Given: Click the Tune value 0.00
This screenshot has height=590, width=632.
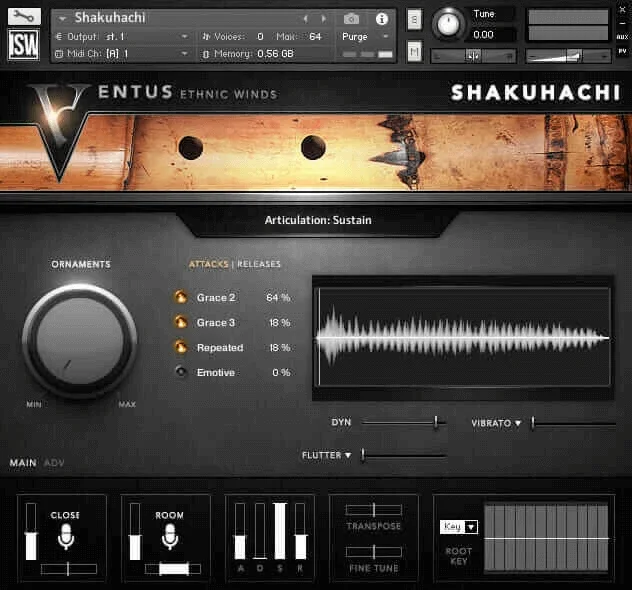Looking at the screenshot, I should (483, 35).
